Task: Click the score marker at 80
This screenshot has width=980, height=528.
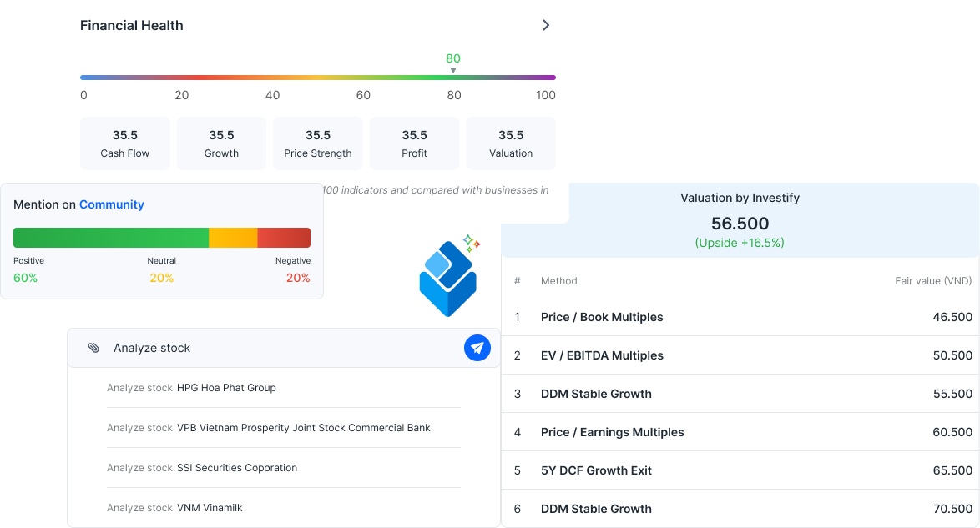Action: (x=453, y=70)
